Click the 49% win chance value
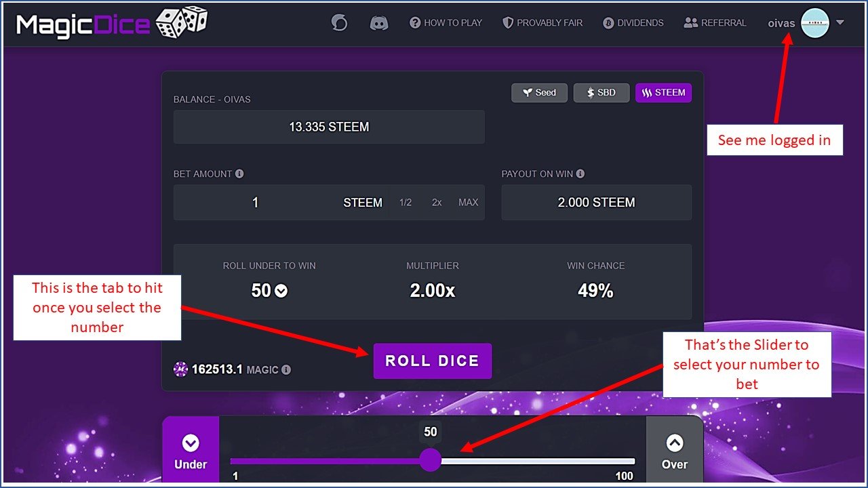 tap(595, 291)
